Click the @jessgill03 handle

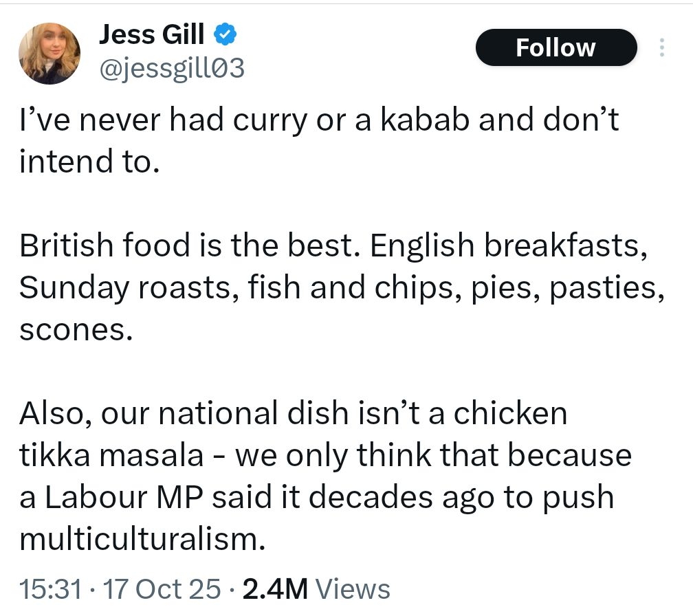point(172,68)
